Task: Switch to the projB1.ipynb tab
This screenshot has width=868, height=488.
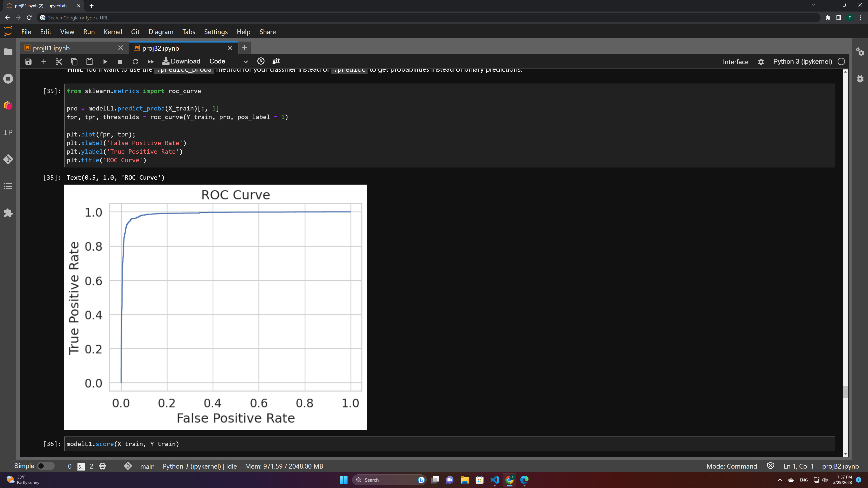Action: [x=51, y=48]
